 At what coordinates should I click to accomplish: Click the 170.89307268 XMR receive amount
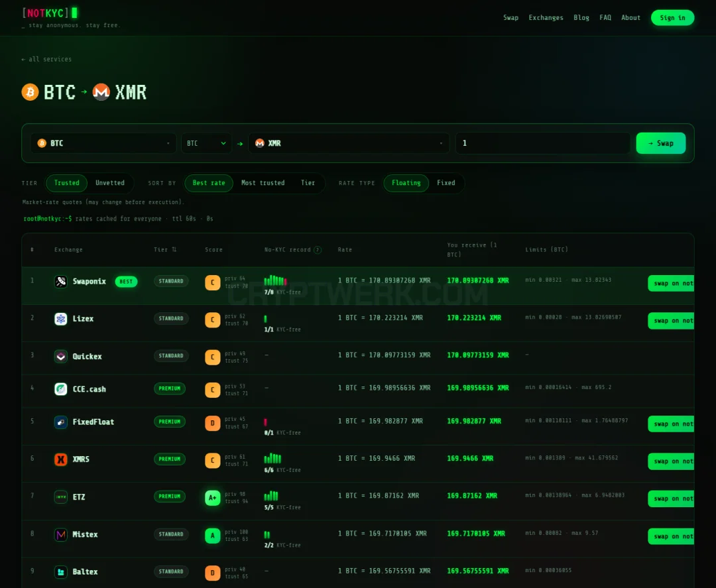(x=477, y=280)
